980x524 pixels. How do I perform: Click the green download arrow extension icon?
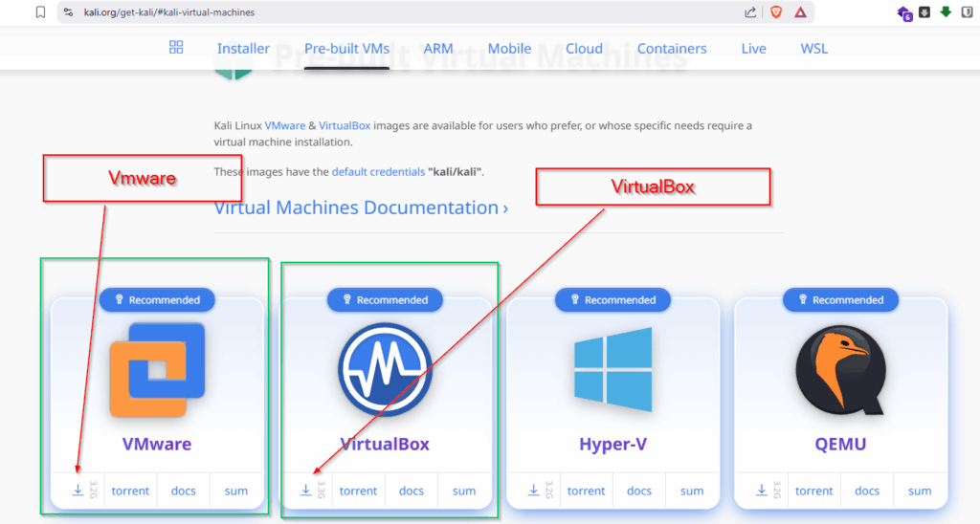946,11
